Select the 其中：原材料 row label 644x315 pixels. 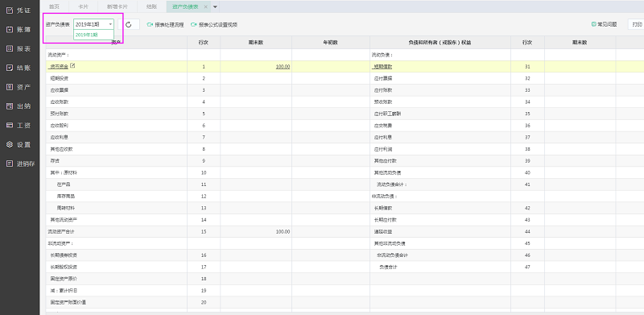pyautogui.click(x=63, y=172)
